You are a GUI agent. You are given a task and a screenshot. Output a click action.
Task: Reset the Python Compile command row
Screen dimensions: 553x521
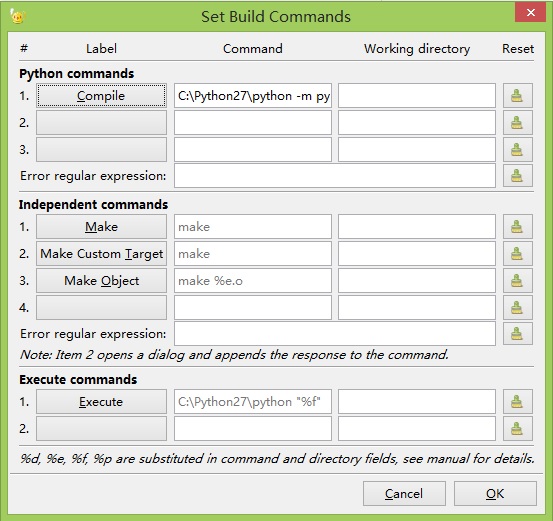click(517, 96)
